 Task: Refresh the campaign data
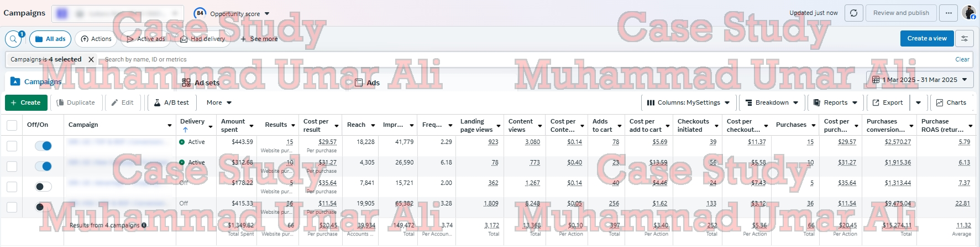(x=854, y=13)
